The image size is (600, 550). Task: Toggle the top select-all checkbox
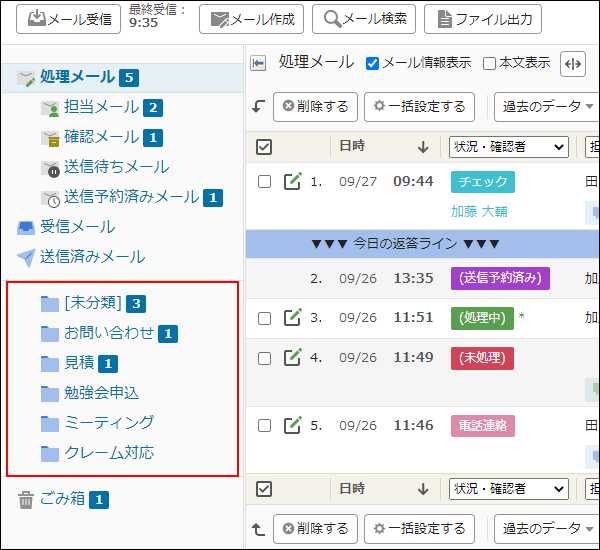[x=264, y=147]
